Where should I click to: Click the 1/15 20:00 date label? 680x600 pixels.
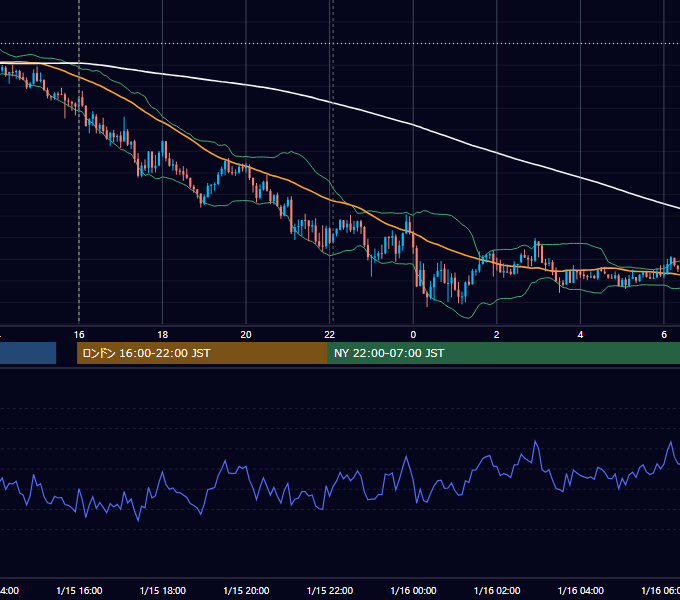(246, 590)
